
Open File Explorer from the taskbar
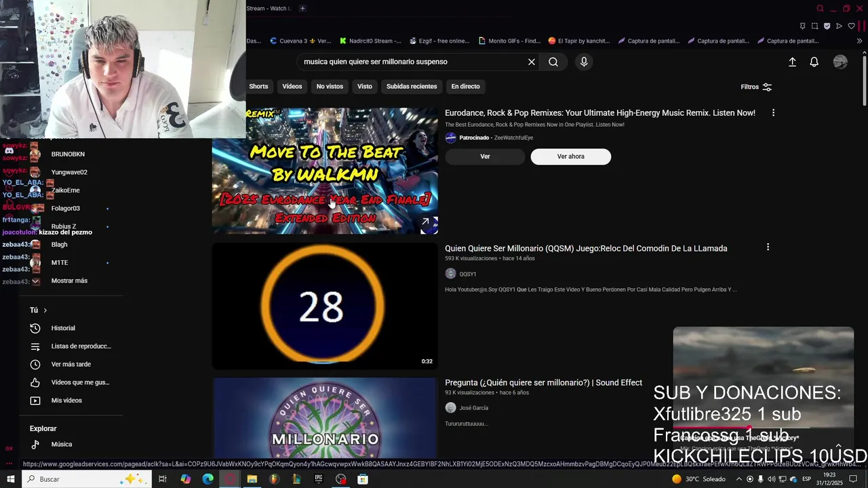tap(252, 479)
